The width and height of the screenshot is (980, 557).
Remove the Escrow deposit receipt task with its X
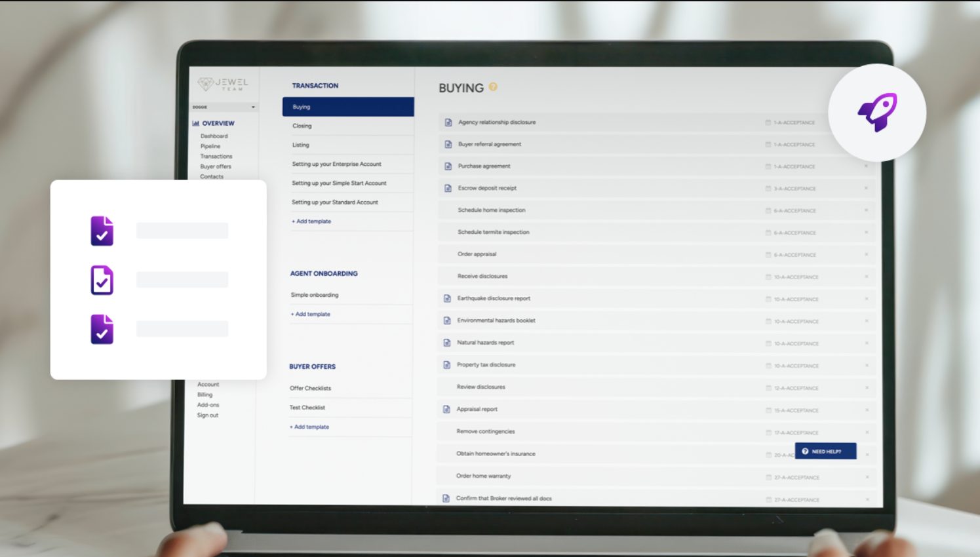[866, 188]
